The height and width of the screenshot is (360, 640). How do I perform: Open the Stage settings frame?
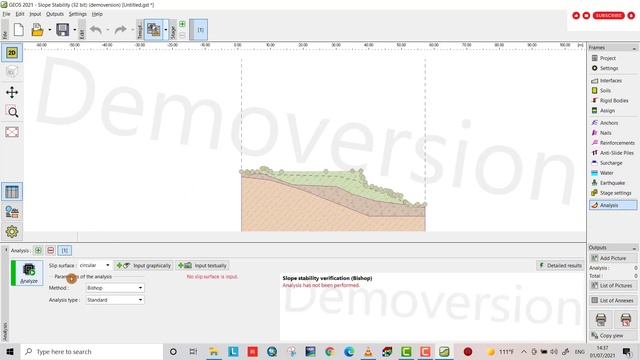613,193
